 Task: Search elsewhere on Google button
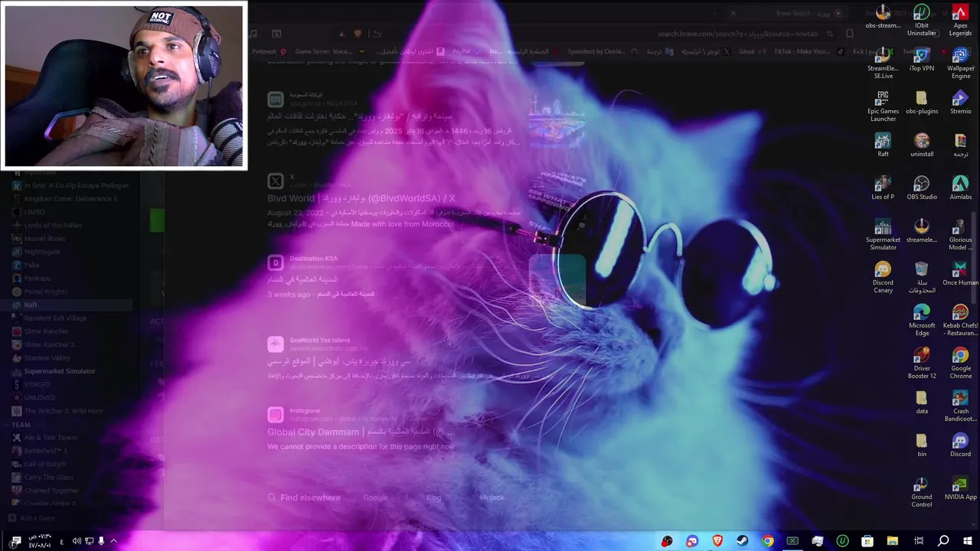coord(375,497)
